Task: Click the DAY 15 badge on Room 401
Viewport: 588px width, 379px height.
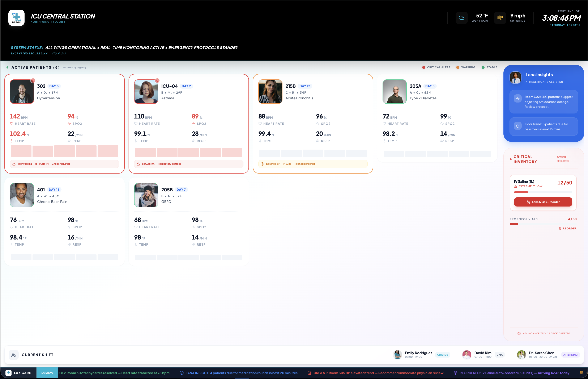Action: tap(54, 190)
